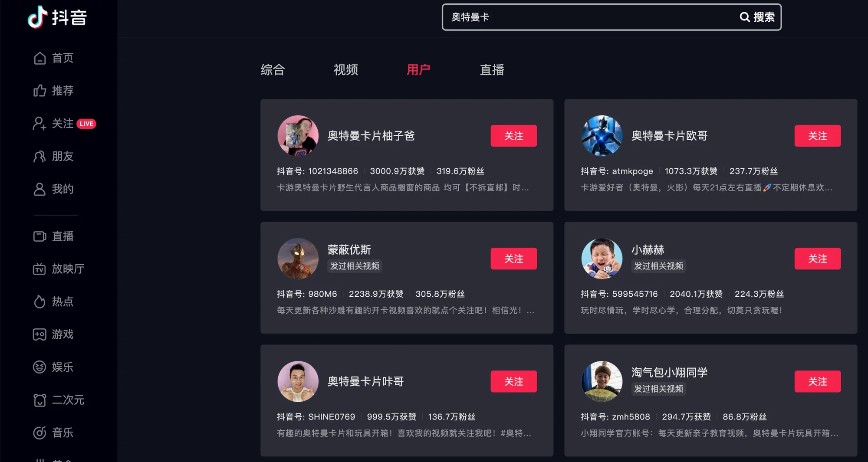Open the 二次元 anime icon
The image size is (868, 462).
point(40,400)
